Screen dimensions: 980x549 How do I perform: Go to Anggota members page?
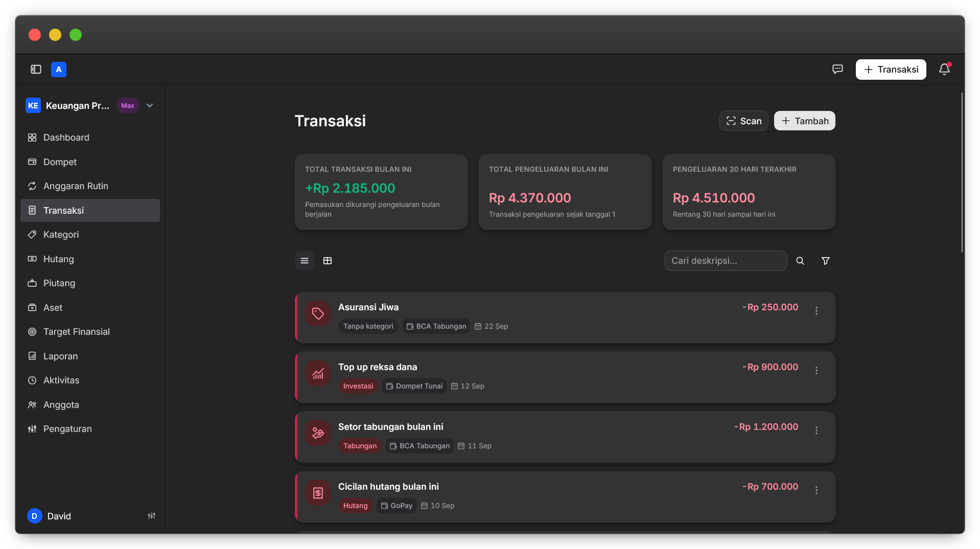[90, 405]
